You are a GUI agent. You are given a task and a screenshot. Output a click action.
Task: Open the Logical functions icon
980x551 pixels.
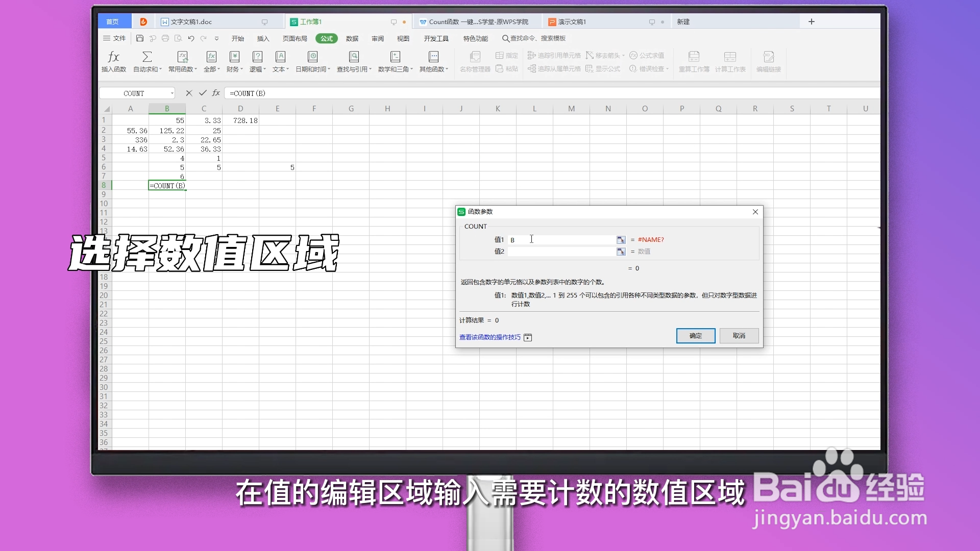[x=257, y=57]
